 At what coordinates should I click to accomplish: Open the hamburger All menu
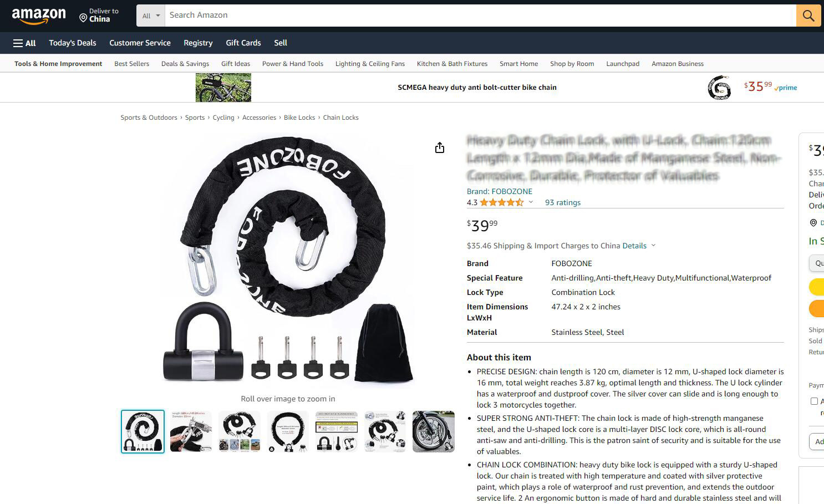click(24, 43)
